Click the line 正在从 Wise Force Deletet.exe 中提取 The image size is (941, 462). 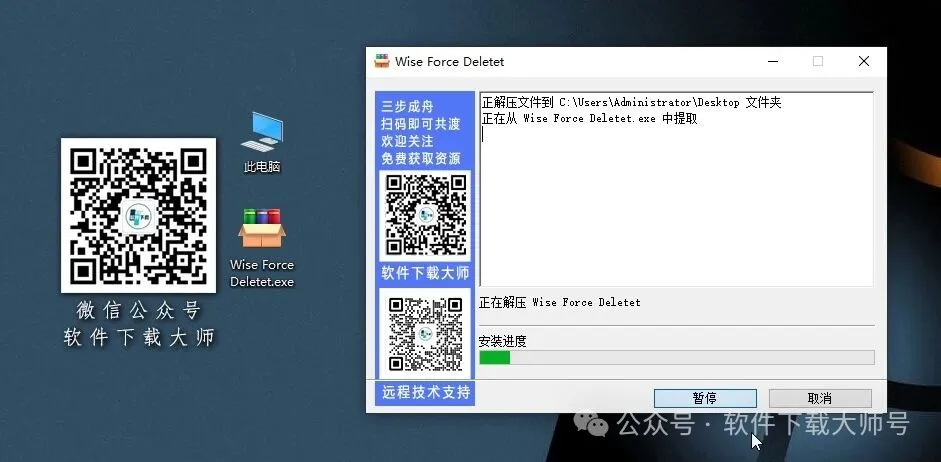click(589, 118)
